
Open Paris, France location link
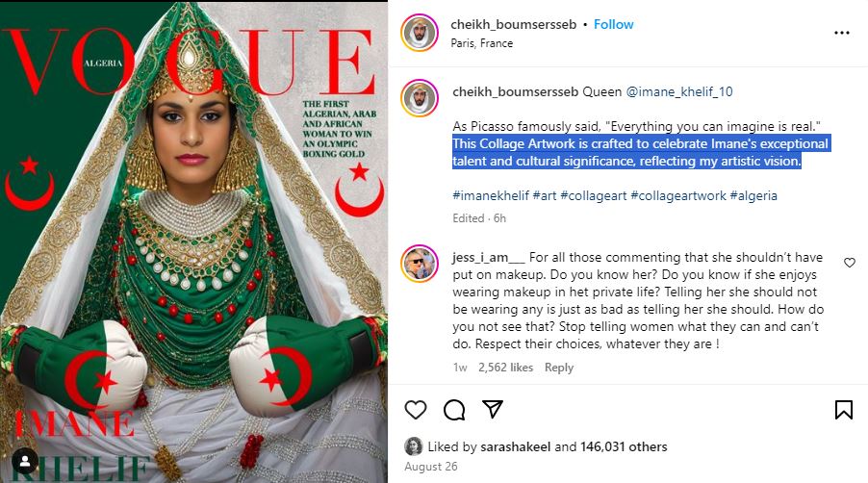[481, 43]
